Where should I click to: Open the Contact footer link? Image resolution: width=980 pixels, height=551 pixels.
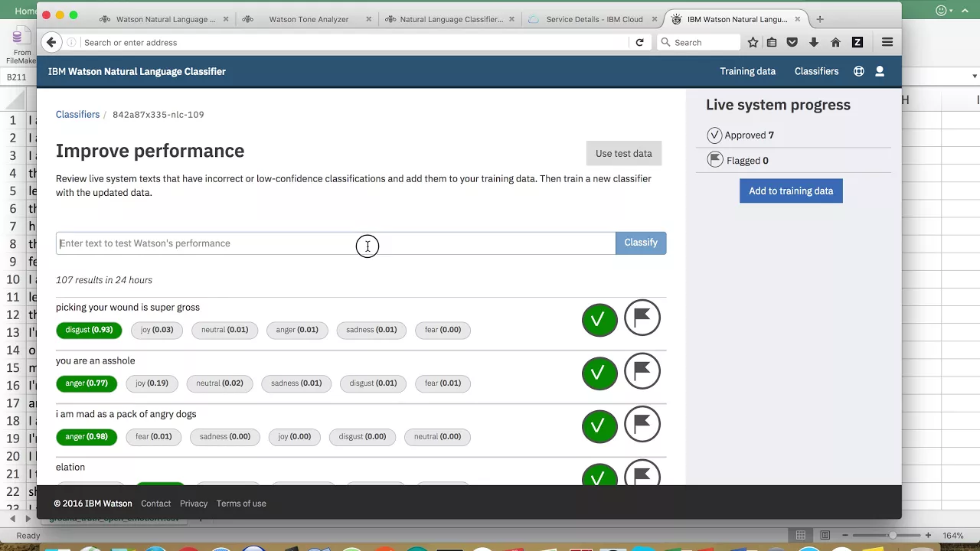[155, 504]
